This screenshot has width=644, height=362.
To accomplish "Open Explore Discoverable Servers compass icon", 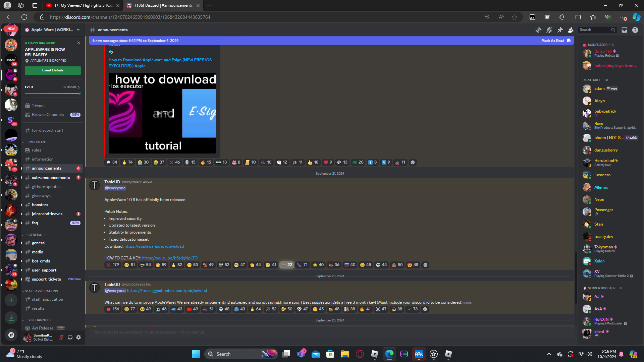I will click(x=11, y=335).
